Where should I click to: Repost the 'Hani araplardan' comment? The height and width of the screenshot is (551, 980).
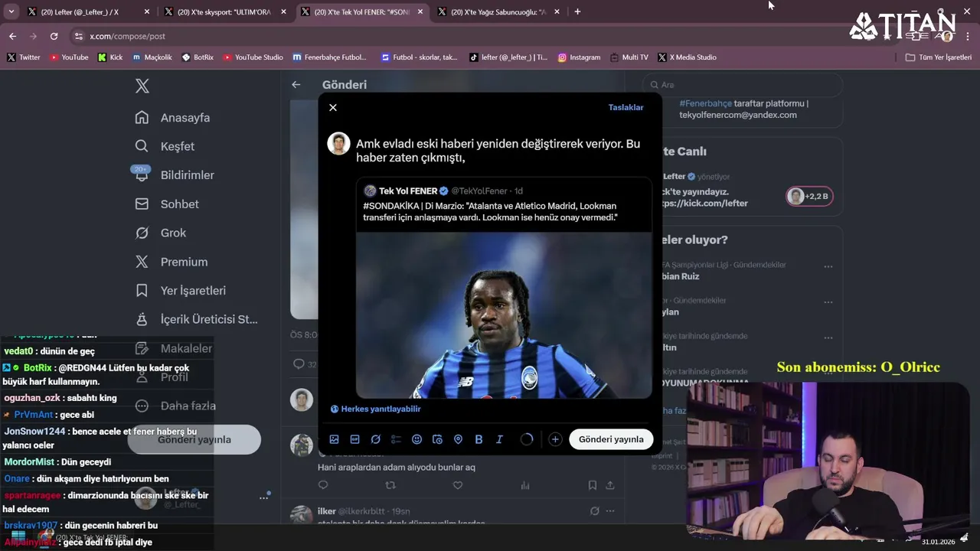390,485
